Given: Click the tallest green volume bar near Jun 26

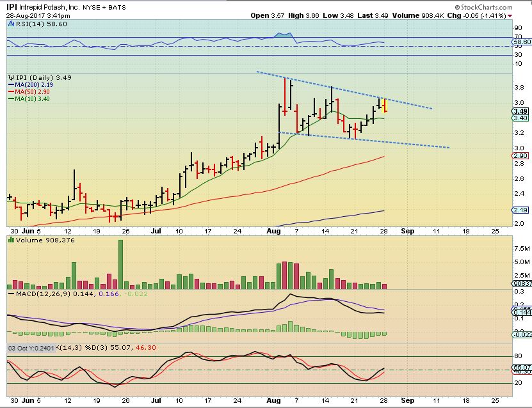Looking at the screenshot, I should pyautogui.click(x=120, y=264).
